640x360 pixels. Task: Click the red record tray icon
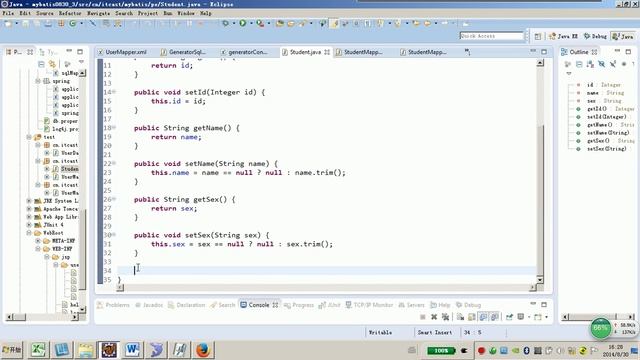pos(481,351)
